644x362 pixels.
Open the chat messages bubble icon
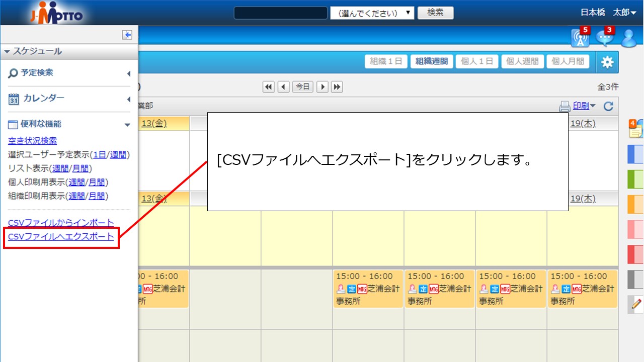coord(604,38)
